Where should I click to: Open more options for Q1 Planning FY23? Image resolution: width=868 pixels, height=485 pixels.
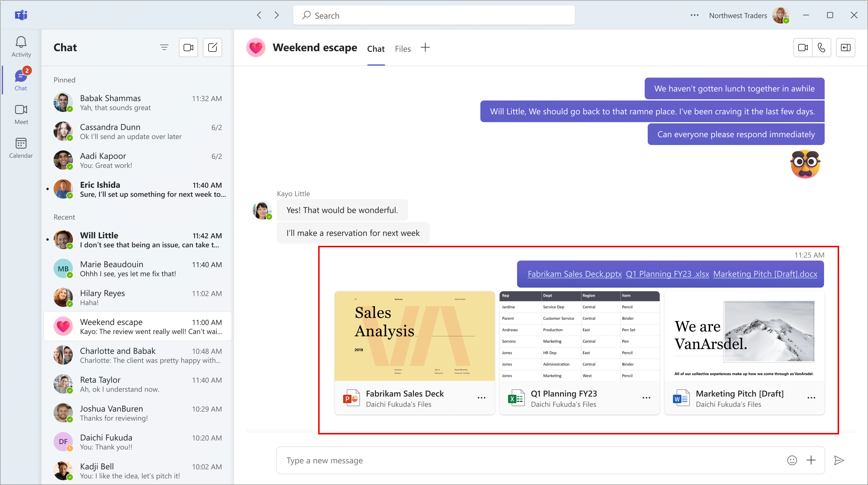click(x=646, y=398)
